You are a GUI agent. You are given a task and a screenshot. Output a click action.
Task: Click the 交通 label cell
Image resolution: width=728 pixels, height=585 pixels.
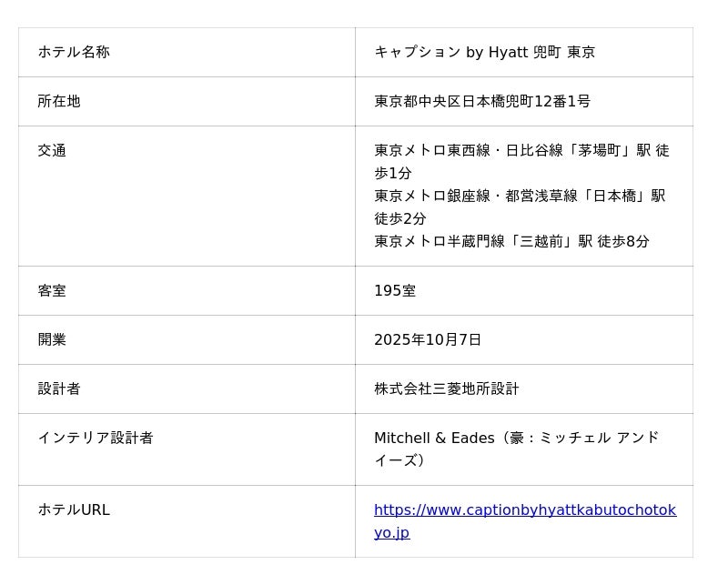[x=52, y=151]
